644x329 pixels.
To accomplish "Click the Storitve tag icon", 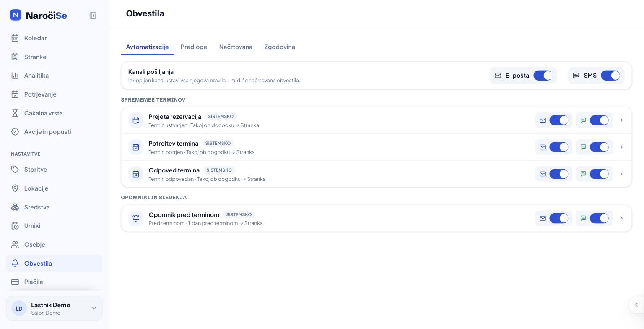I will point(15,170).
